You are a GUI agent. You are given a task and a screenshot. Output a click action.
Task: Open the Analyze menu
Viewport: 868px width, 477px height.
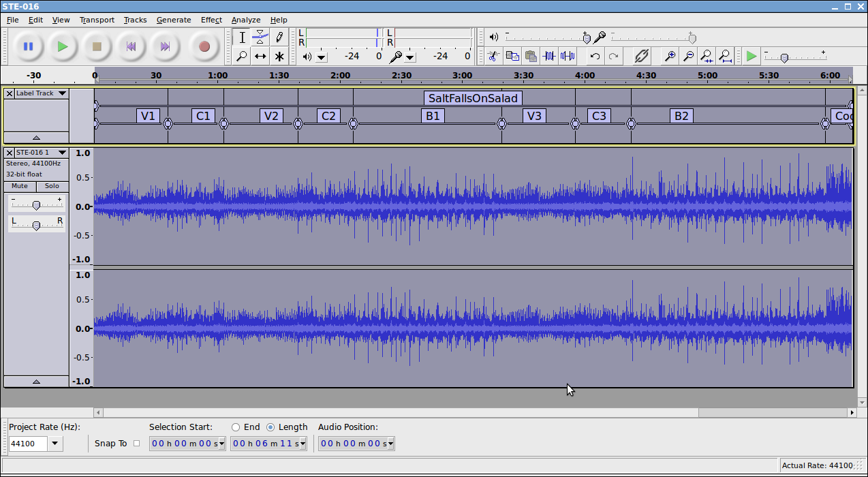tap(245, 20)
